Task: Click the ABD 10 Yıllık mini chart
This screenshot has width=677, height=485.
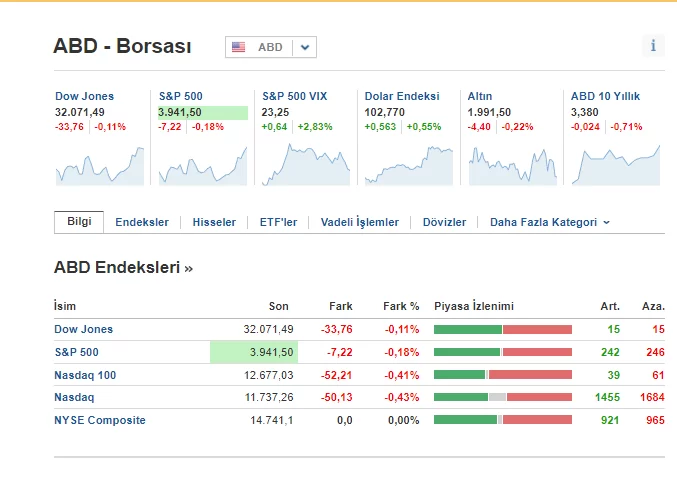Action: click(x=615, y=164)
